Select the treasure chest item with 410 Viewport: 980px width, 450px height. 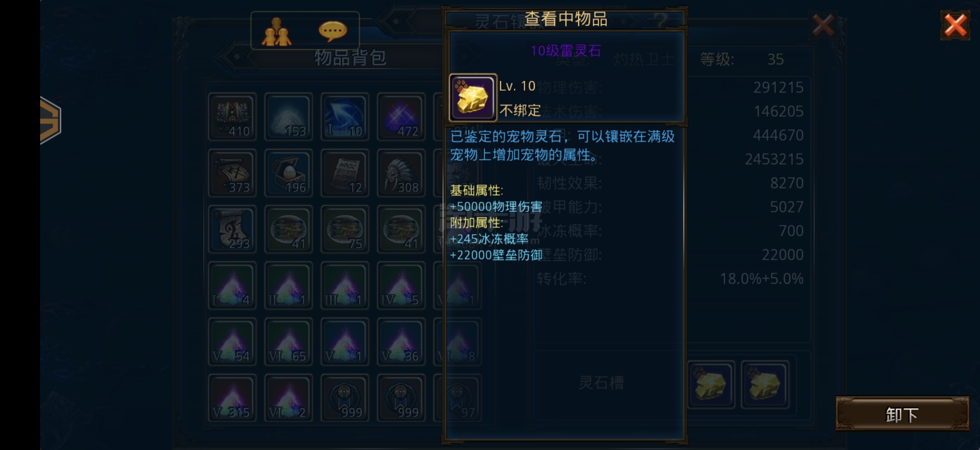pyautogui.click(x=232, y=117)
